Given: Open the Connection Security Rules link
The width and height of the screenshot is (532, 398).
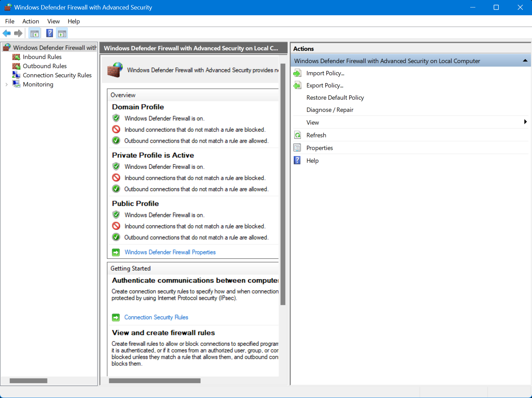Looking at the screenshot, I should click(156, 317).
